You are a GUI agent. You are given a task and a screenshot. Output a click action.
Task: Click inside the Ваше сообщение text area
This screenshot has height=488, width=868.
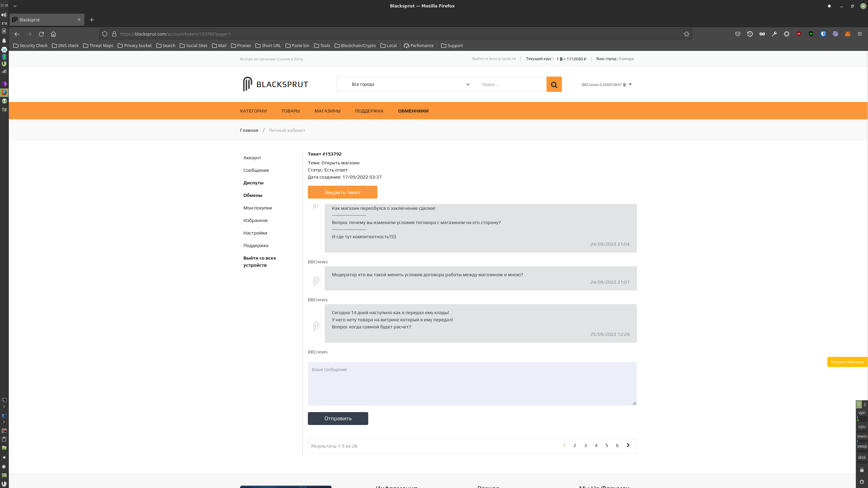[x=472, y=384]
